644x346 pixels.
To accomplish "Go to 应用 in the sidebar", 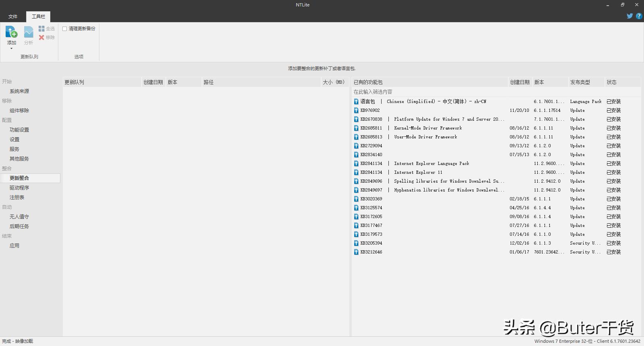I will [x=14, y=246].
